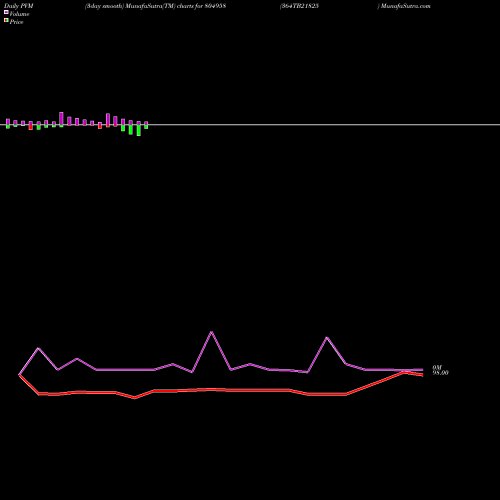Screen dimensions: 500x500
Task: Click the Volume legend color swatch
Action: pyautogui.click(x=6, y=12)
